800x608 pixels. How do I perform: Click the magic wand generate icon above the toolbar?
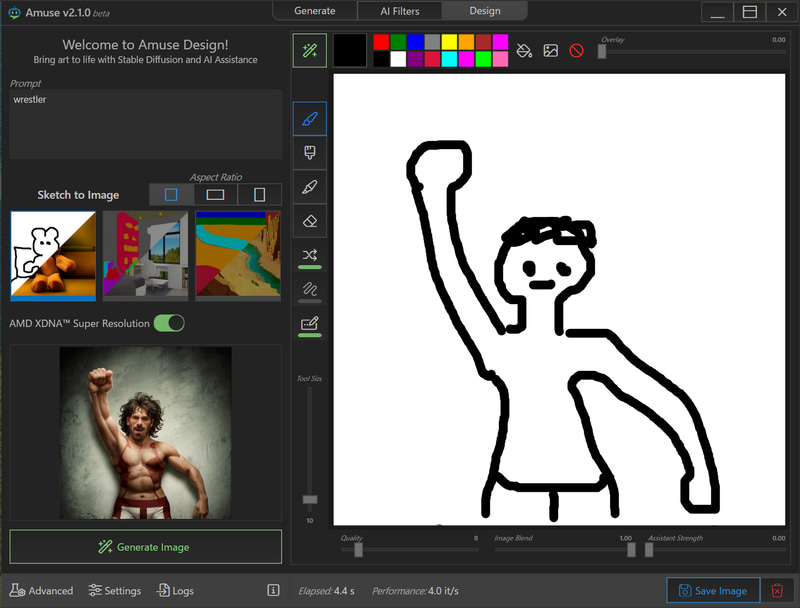[310, 50]
